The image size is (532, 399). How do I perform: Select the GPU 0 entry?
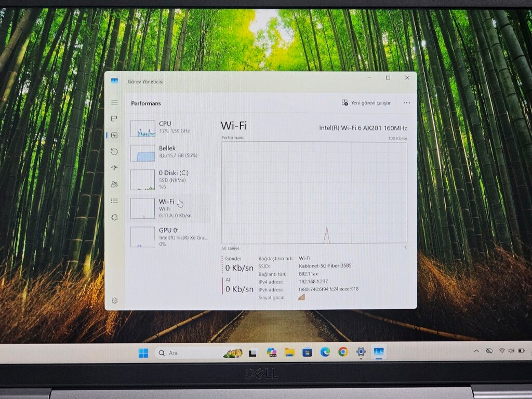[x=169, y=236]
